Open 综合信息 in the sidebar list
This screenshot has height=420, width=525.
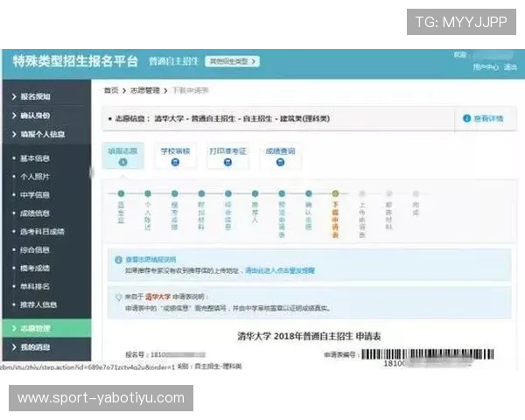(x=35, y=250)
